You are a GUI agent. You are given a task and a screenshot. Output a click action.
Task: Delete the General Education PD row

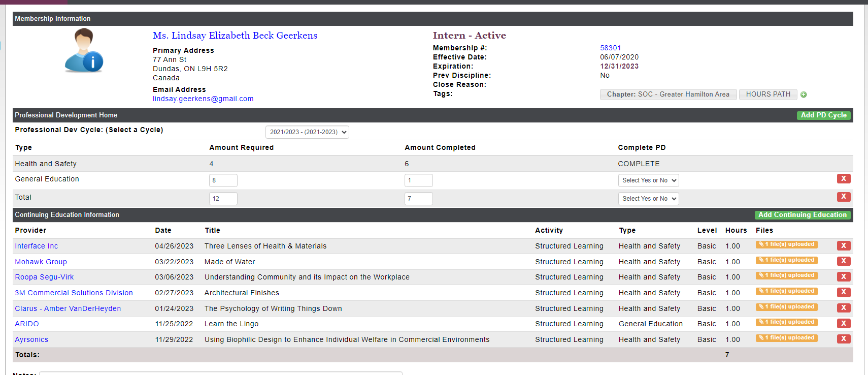click(844, 178)
